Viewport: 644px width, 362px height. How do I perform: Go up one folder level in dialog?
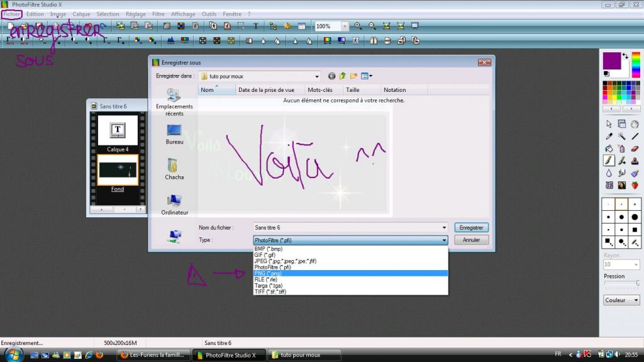(x=342, y=76)
